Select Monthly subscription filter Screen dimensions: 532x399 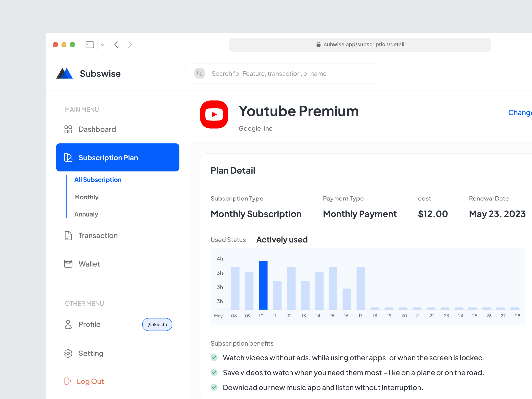pyautogui.click(x=86, y=197)
